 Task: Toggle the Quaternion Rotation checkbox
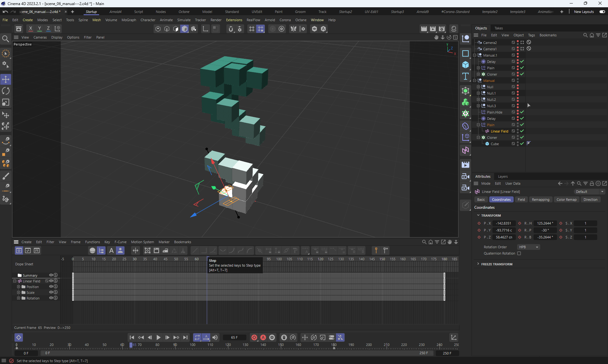coord(519,253)
